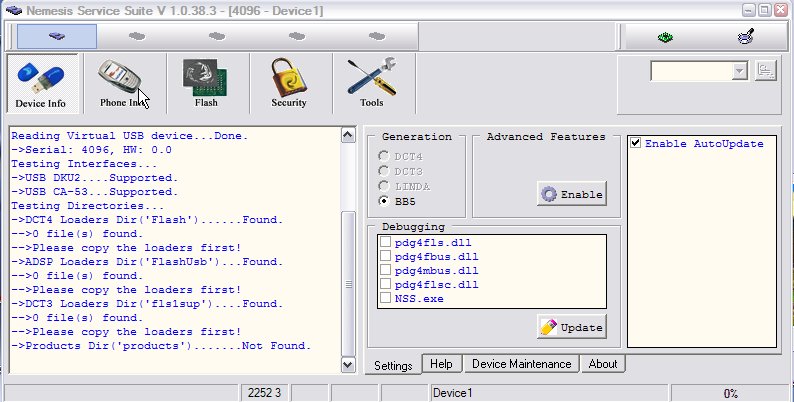Click the Nemesis app icon in title bar

point(13,10)
